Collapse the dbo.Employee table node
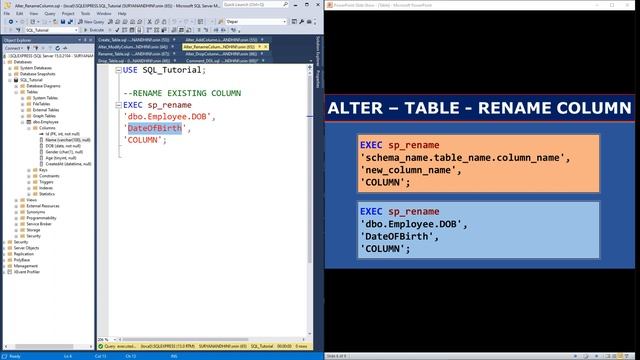This screenshot has height=360, width=640. click(22, 122)
